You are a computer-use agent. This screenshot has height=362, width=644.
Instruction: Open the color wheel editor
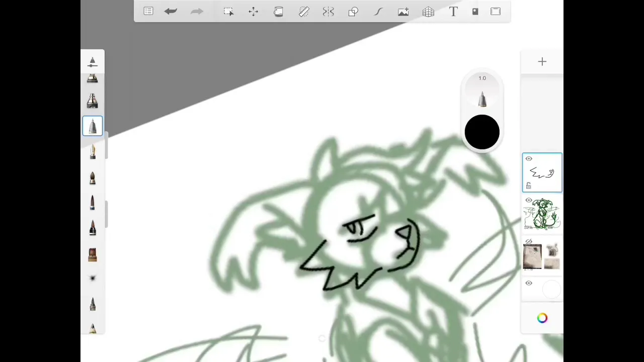542,318
